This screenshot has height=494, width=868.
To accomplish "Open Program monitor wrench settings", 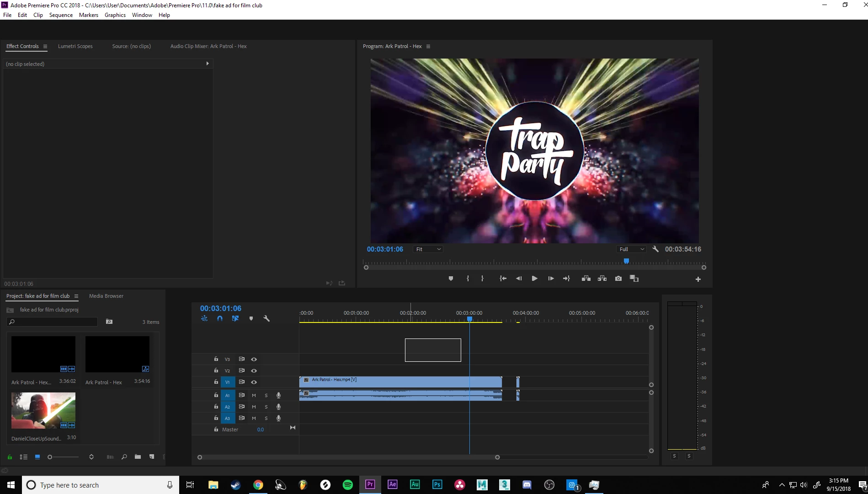I will (655, 249).
